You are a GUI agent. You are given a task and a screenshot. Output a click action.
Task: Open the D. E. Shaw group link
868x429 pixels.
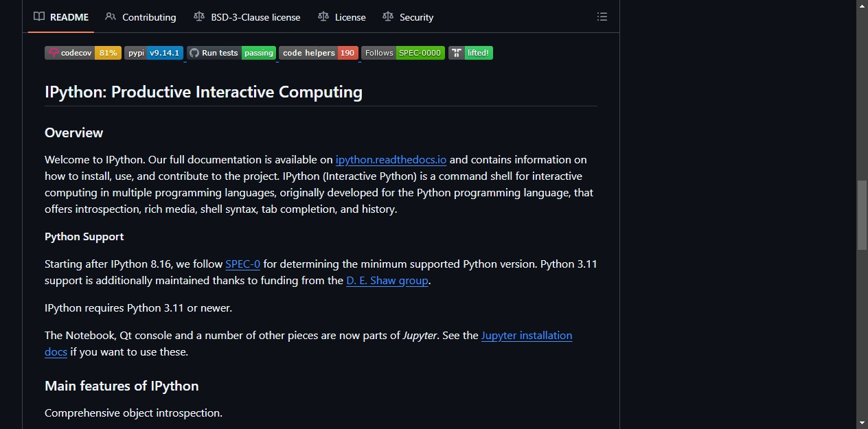click(x=387, y=281)
